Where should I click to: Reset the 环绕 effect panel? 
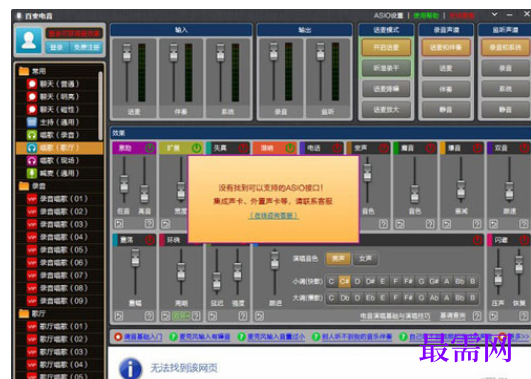click(x=166, y=316)
